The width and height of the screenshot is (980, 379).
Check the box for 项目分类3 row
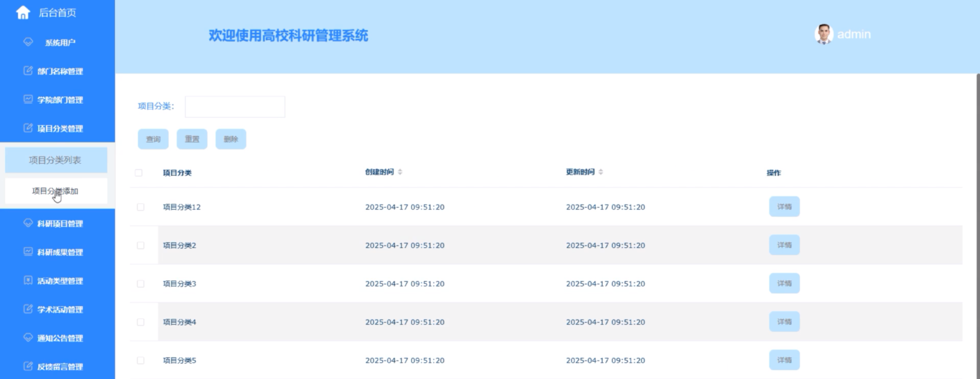141,284
